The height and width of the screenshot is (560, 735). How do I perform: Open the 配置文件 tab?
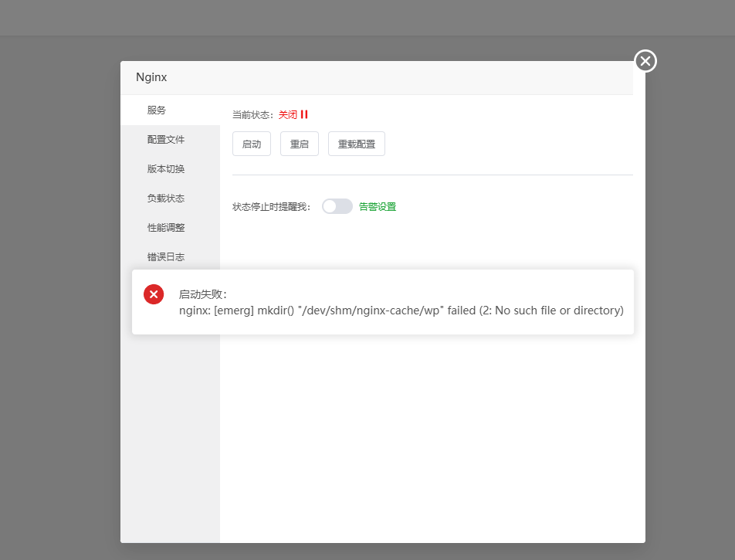pos(170,140)
